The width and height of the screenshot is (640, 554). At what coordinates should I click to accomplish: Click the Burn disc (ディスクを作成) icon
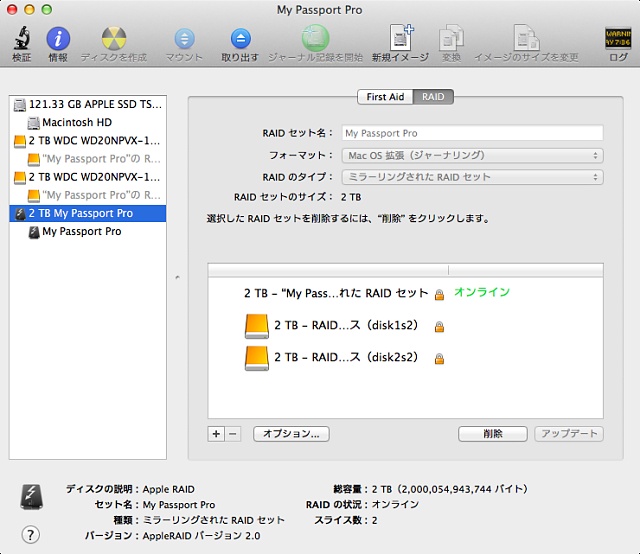pyautogui.click(x=114, y=38)
